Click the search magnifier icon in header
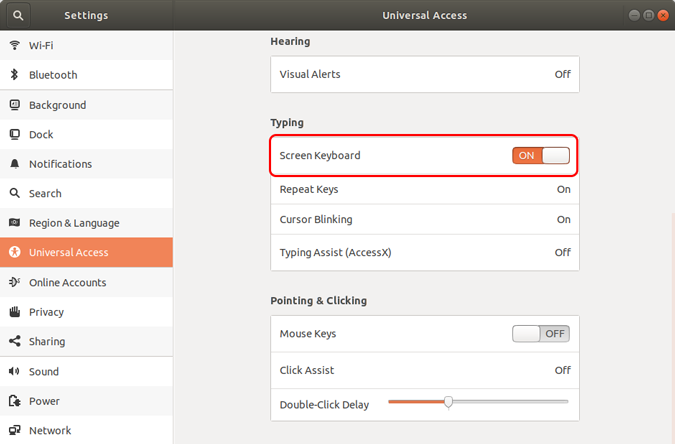Screen dimensions: 675x444 [18, 16]
